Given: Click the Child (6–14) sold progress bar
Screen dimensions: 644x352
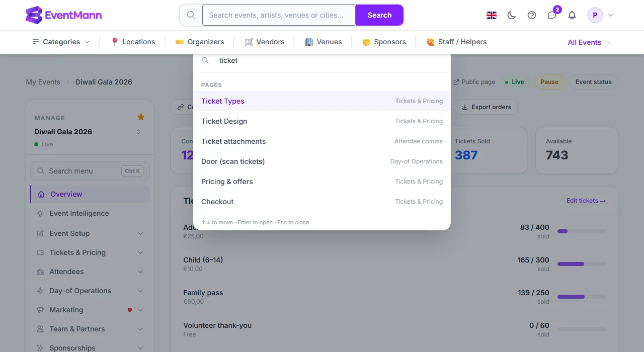Looking at the screenshot, I should pos(582,264).
